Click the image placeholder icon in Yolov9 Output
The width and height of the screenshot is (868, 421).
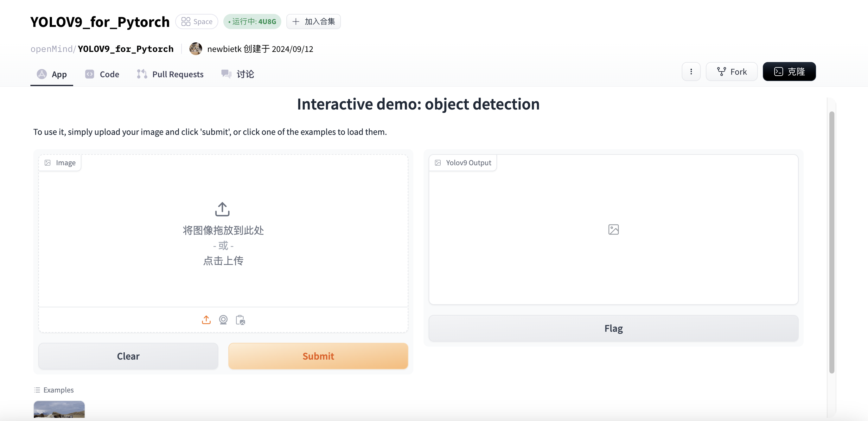click(x=613, y=229)
